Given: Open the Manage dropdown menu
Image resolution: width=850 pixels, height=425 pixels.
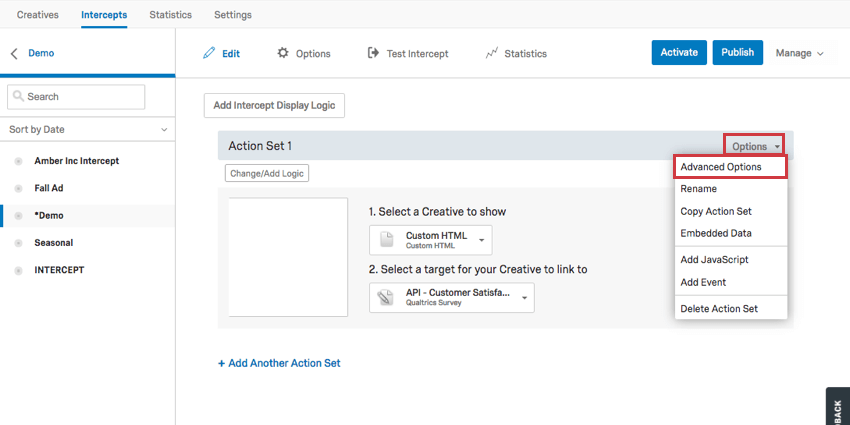Looking at the screenshot, I should [799, 53].
